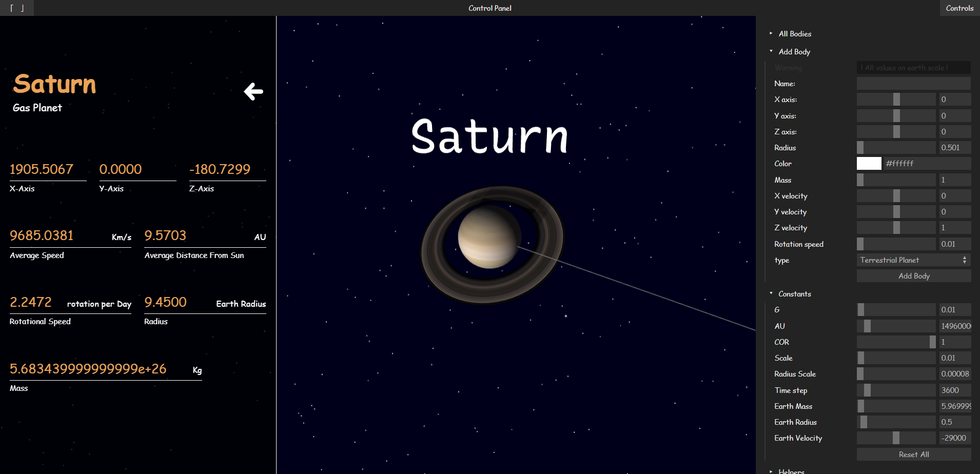This screenshot has height=474, width=980.
Task: Adjust the COR slider
Action: click(896, 342)
